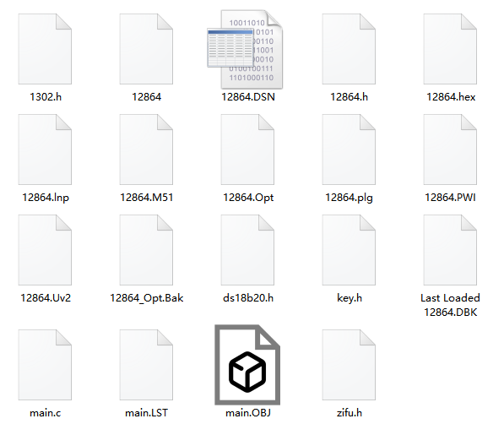
Task: Click the zifu.h file icon
Action: (349, 365)
